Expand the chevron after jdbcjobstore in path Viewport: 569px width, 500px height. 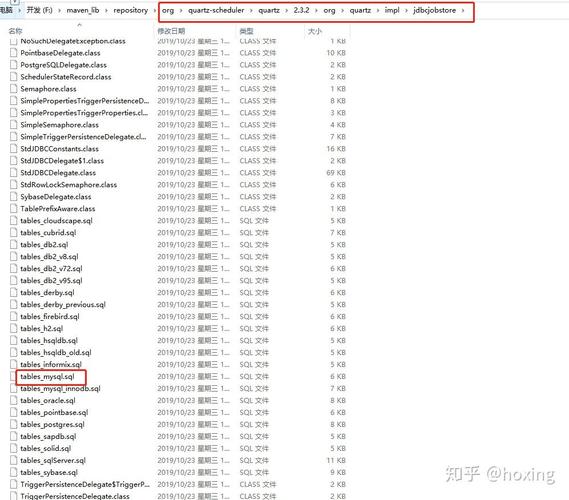pyautogui.click(x=463, y=11)
